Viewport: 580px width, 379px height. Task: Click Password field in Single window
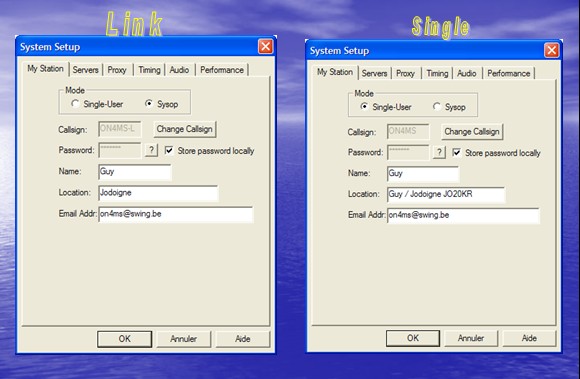(x=408, y=152)
